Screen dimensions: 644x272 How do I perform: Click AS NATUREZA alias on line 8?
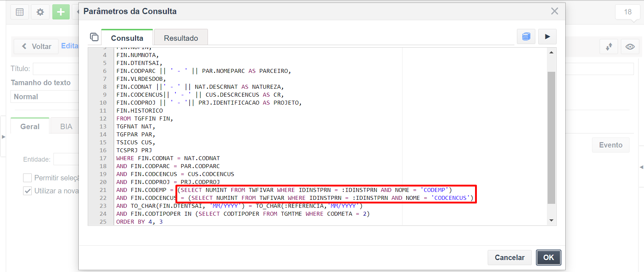(x=262, y=87)
